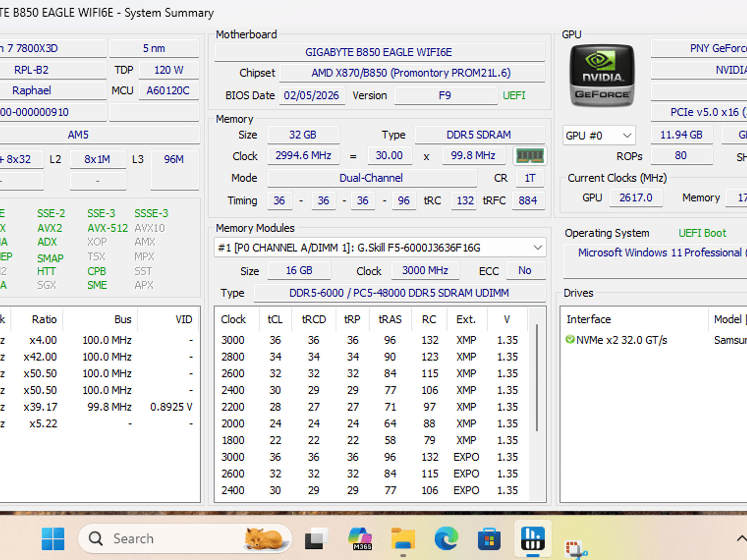Click the 2800 XMP profile row
747x560 pixels.
[372, 357]
